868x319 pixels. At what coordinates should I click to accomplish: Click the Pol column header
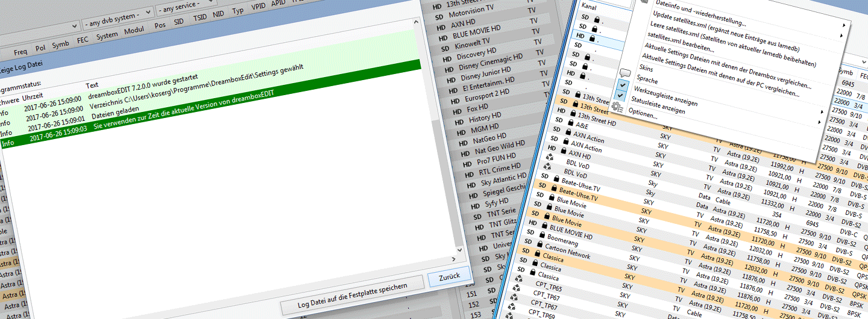tap(40, 48)
